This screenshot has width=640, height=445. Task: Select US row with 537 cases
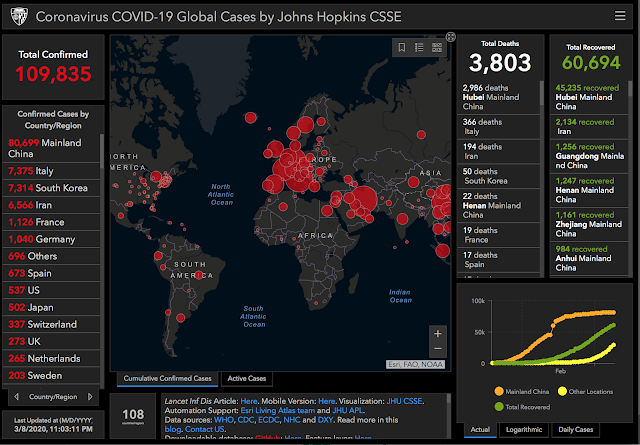tap(51, 290)
